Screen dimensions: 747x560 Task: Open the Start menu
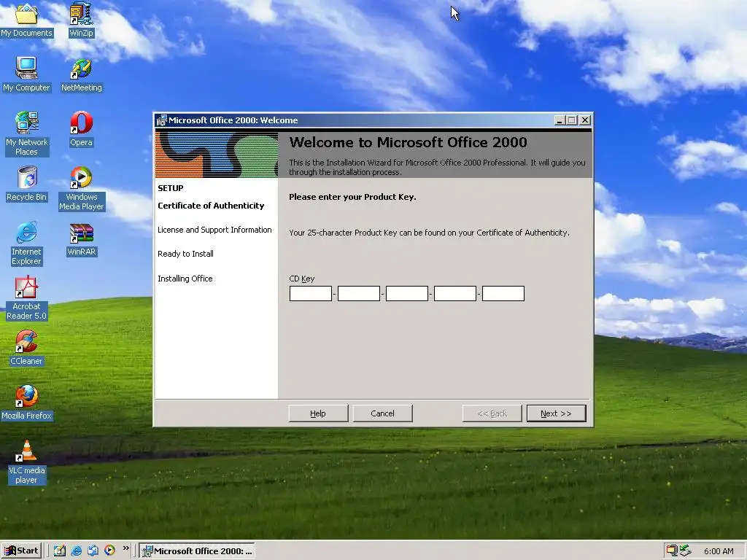21,551
